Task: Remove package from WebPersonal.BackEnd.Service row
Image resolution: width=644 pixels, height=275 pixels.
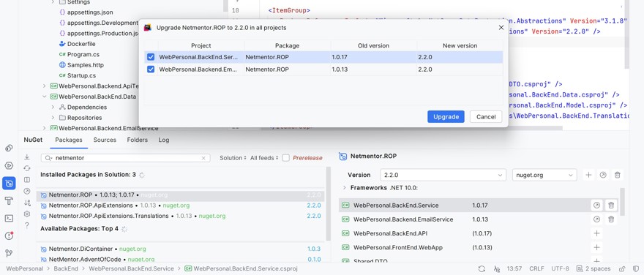Action: pyautogui.click(x=611, y=206)
